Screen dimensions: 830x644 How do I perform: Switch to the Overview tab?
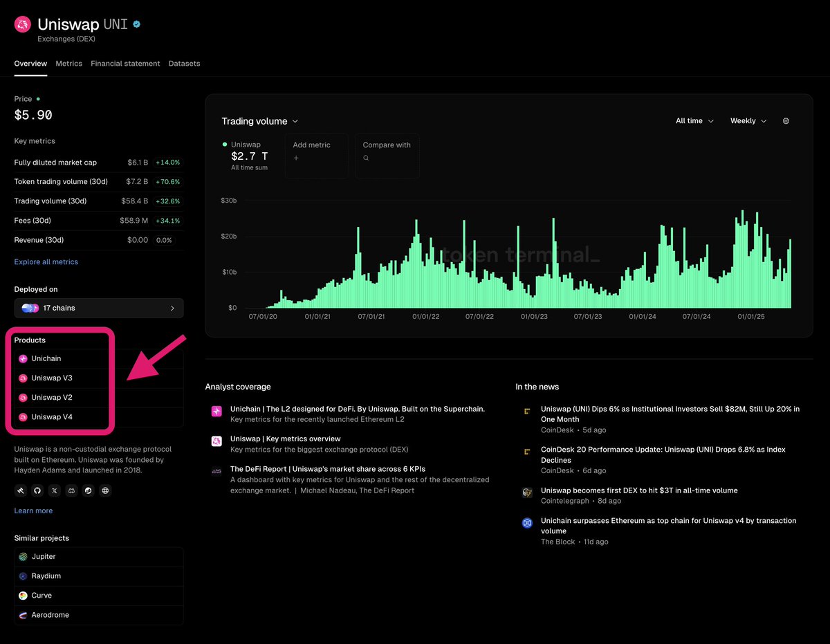click(x=30, y=64)
